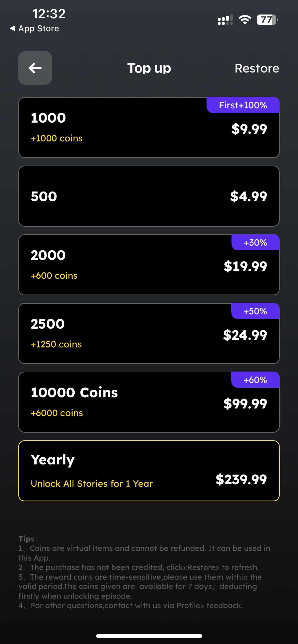Tap the home indicator bar
The width and height of the screenshot is (298, 644).
point(149,636)
